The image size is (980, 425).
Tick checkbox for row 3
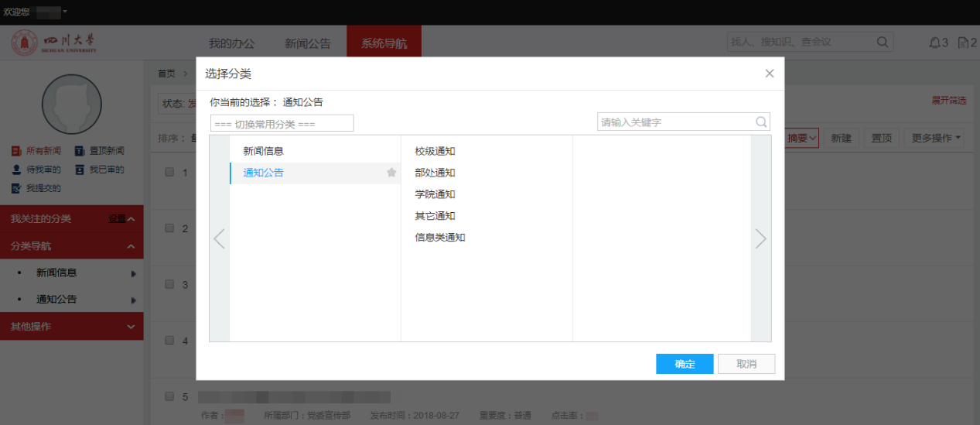[169, 284]
